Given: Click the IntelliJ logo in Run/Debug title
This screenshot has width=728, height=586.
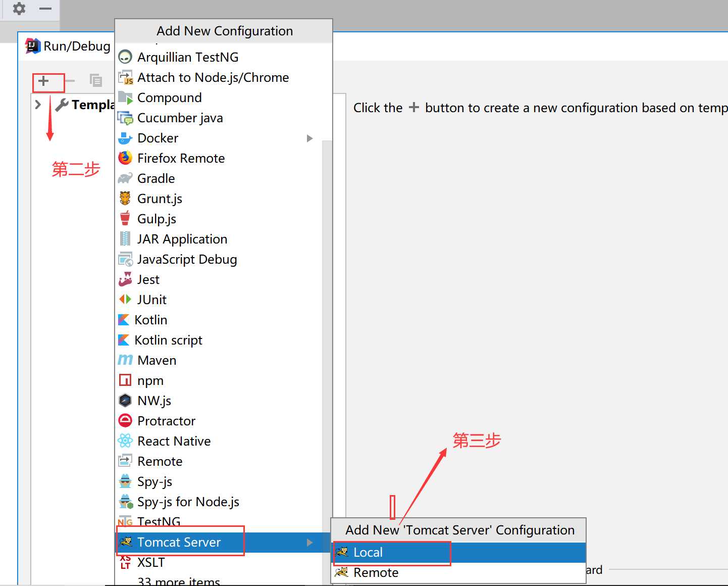Looking at the screenshot, I should click(x=33, y=46).
